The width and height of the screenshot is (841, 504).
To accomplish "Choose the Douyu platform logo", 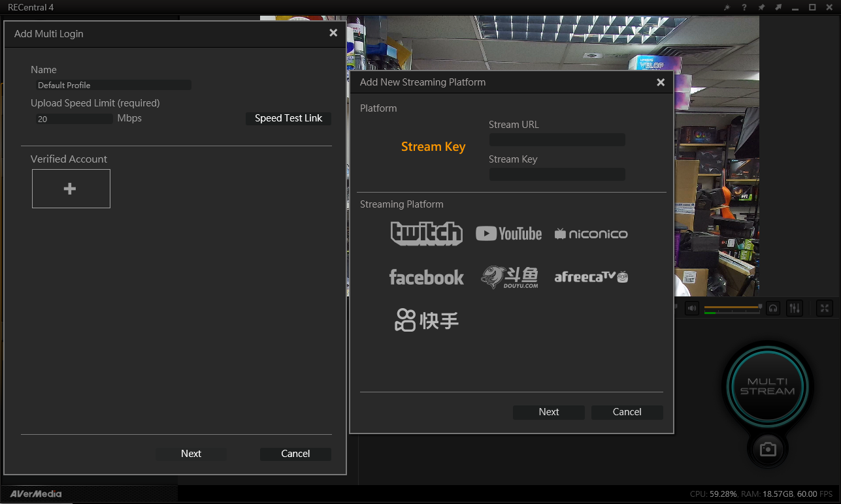I will point(510,277).
